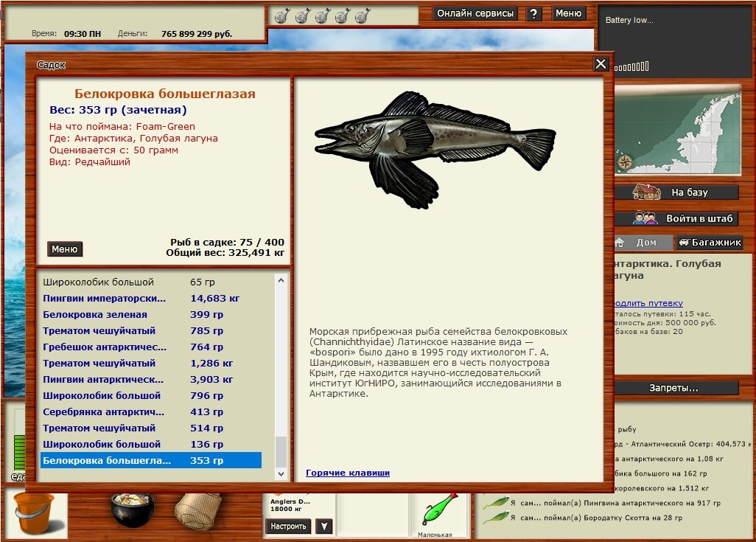This screenshot has height=542, width=756.
Task: Open the top-right Меню button
Action: (568, 13)
